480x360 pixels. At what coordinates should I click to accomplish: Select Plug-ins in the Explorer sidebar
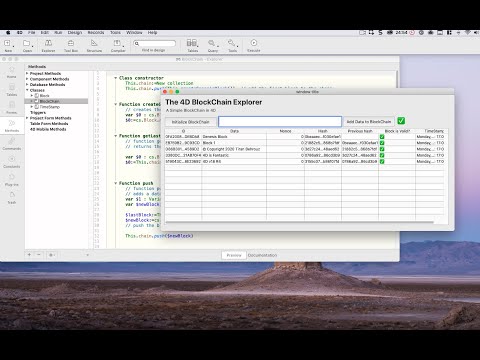pyautogui.click(x=12, y=180)
